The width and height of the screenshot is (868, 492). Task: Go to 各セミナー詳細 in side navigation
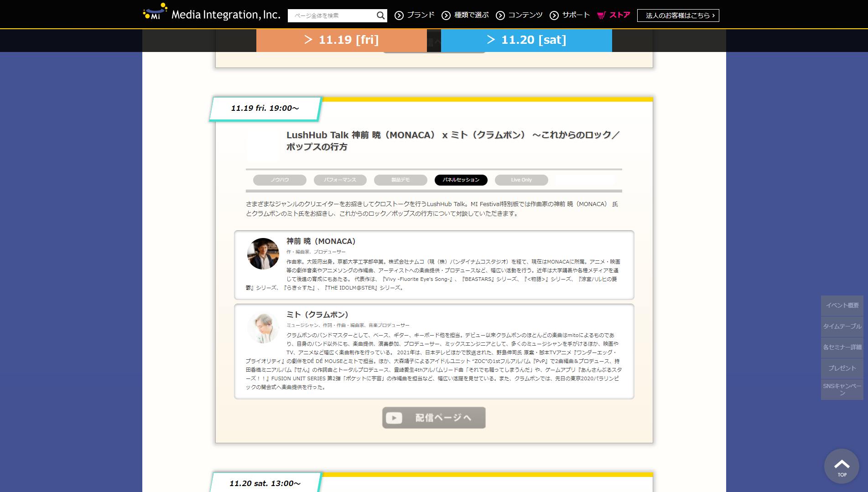coord(842,347)
